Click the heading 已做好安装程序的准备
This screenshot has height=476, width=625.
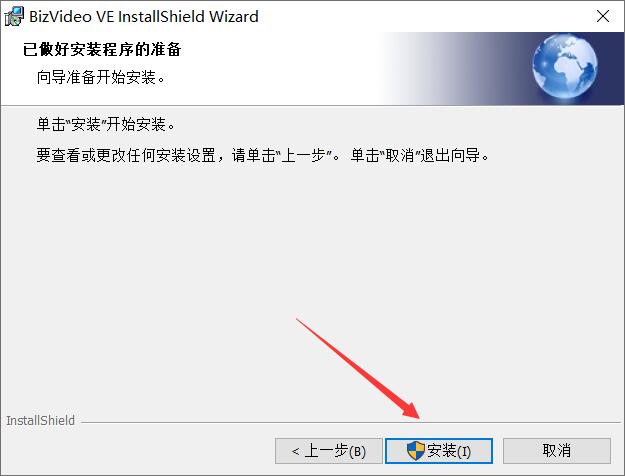102,49
